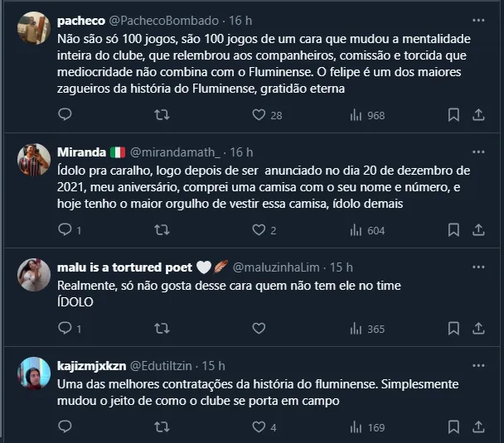Share malu is a tortured poet's tweet
504x443 pixels.
coord(478,329)
